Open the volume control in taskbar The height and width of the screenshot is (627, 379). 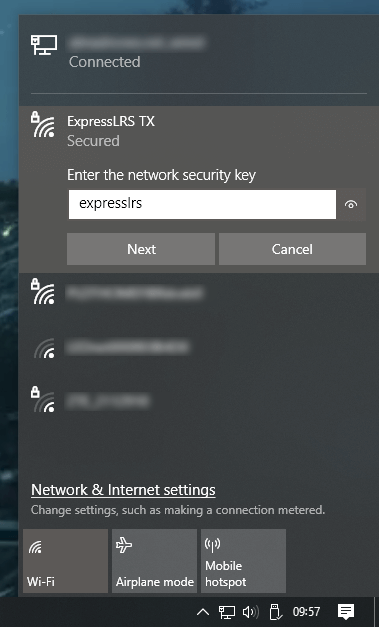click(251, 612)
